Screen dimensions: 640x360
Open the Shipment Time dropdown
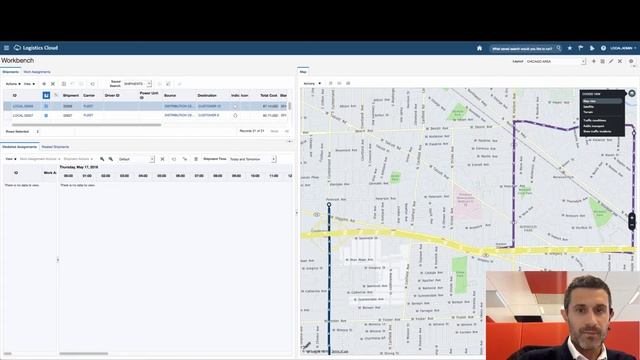coord(253,159)
